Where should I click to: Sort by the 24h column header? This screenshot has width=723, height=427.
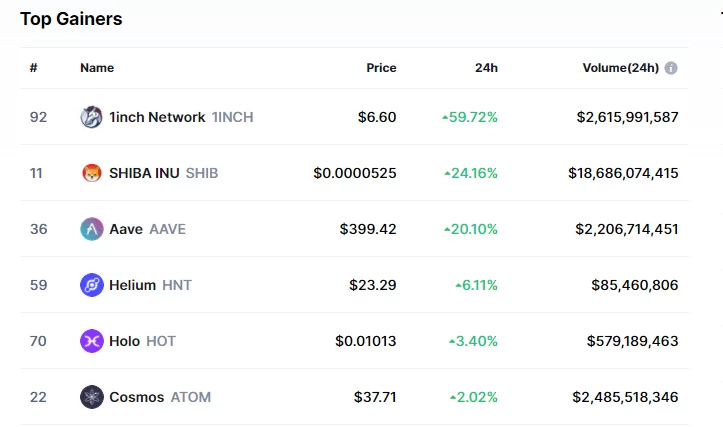(x=486, y=68)
